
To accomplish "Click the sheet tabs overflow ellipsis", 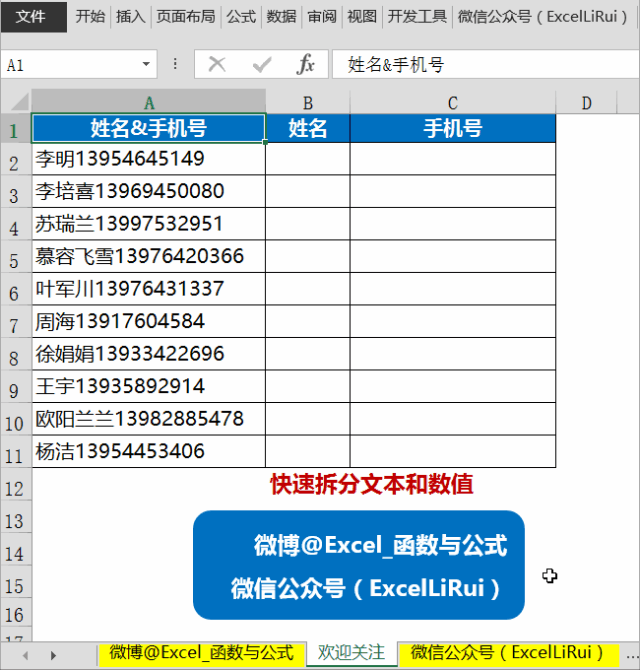I will [x=633, y=654].
